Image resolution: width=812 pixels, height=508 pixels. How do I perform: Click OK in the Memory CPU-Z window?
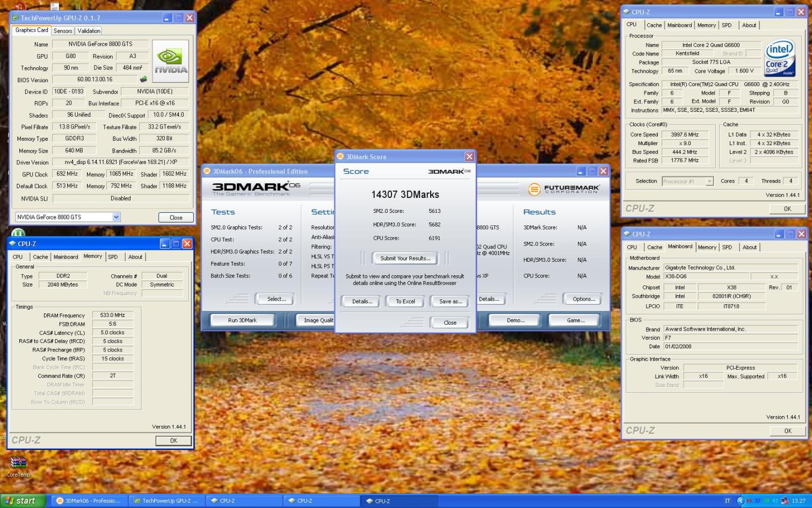173,441
